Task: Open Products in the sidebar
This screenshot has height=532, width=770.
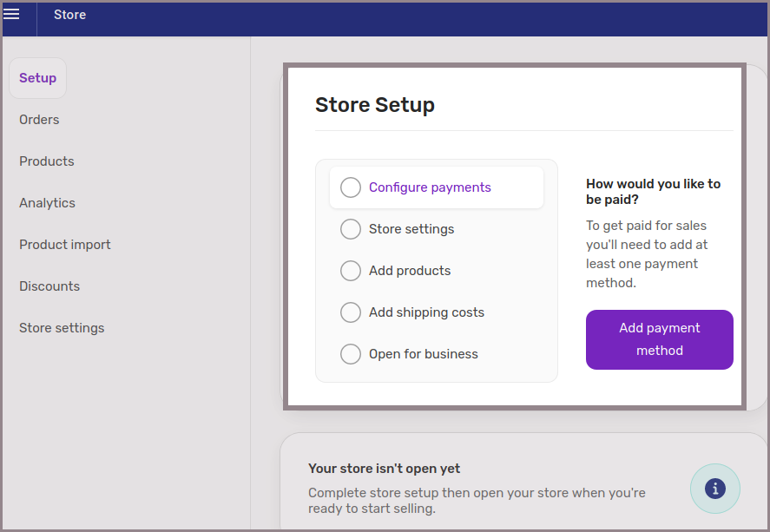Action: coord(47,161)
